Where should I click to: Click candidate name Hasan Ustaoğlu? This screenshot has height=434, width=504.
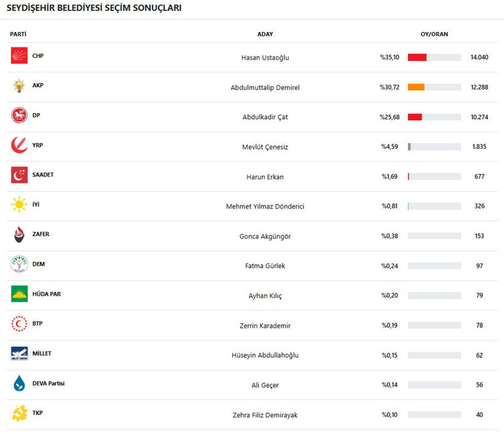tap(265, 58)
